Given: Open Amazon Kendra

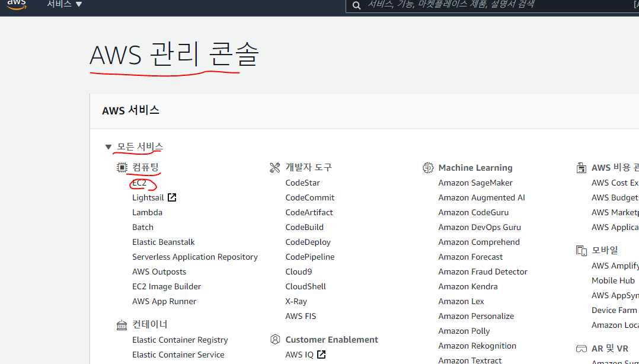Looking at the screenshot, I should click(x=468, y=286).
